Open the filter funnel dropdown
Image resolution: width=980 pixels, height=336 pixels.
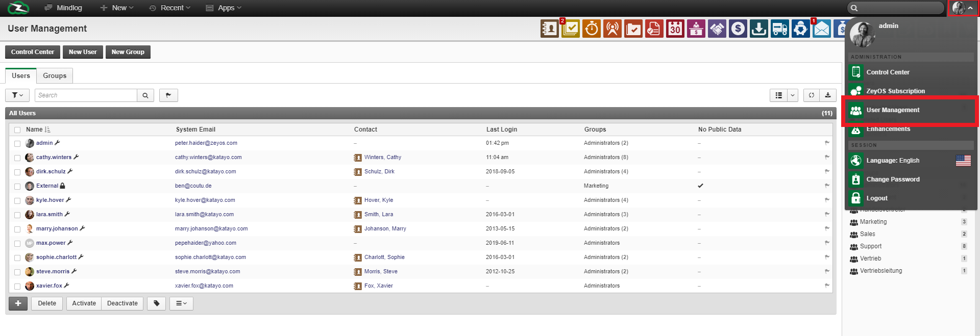[x=17, y=95]
